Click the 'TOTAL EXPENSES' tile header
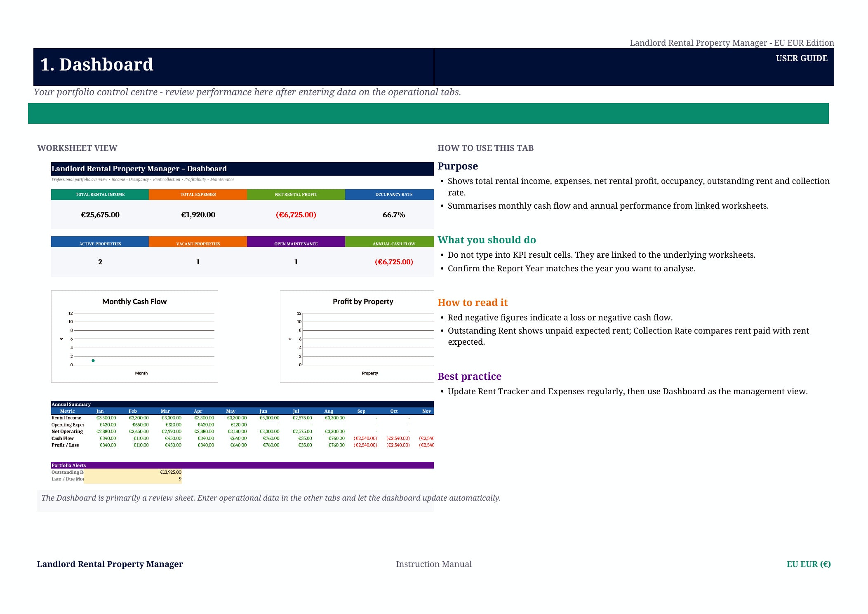The image size is (868, 614). coord(198,195)
